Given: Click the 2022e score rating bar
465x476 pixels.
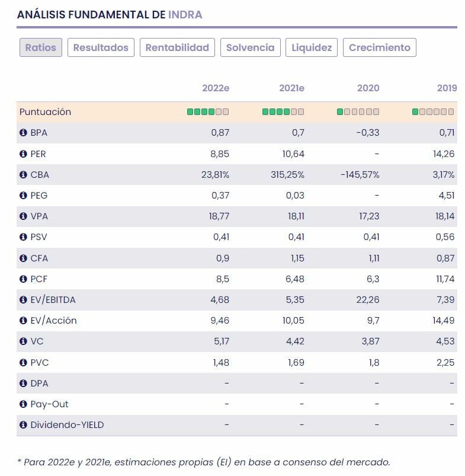Looking at the screenshot, I should coord(208,112).
